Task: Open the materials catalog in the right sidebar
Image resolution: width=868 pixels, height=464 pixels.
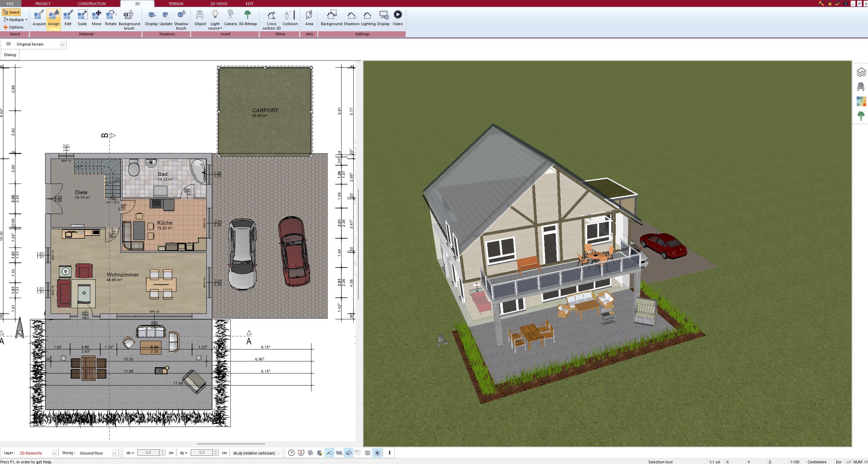Action: pyautogui.click(x=861, y=101)
